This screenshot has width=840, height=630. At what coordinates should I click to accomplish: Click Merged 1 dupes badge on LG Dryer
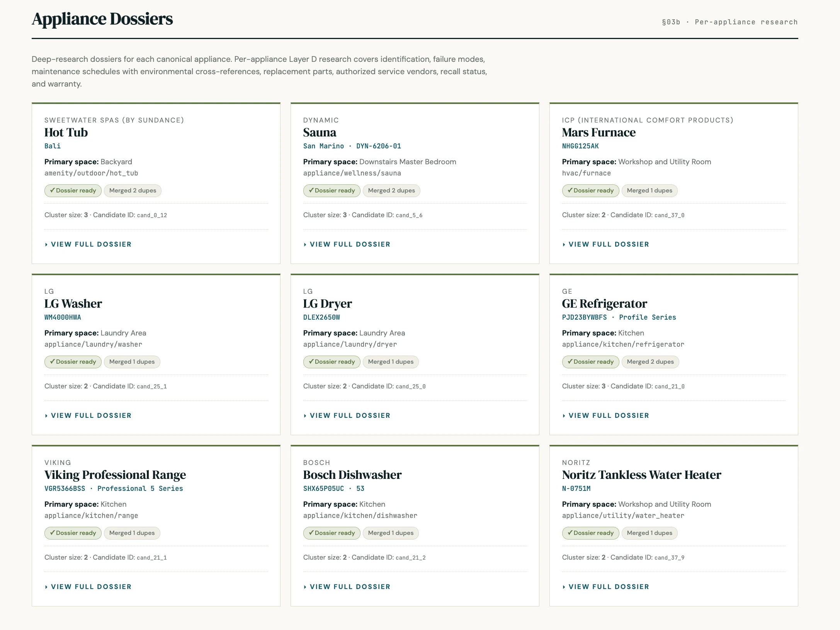(x=391, y=362)
